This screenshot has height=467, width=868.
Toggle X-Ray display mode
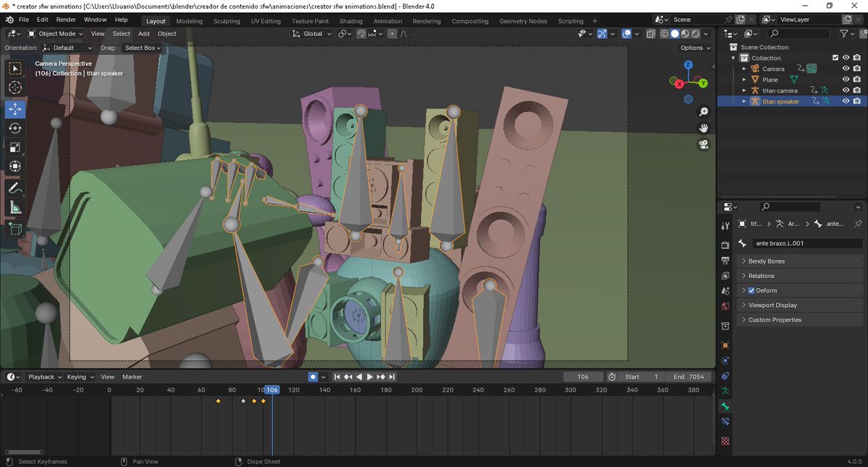coord(651,33)
